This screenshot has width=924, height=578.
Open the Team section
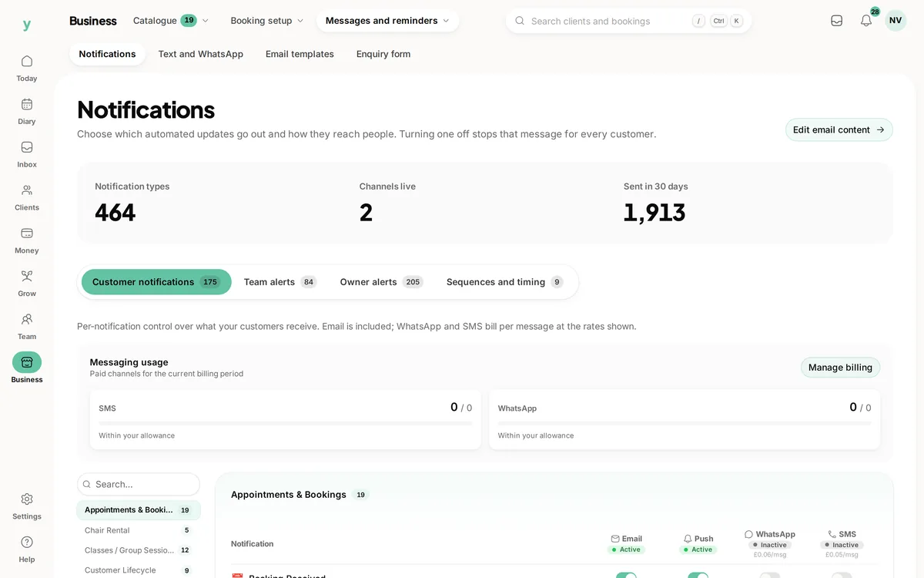pyautogui.click(x=27, y=327)
